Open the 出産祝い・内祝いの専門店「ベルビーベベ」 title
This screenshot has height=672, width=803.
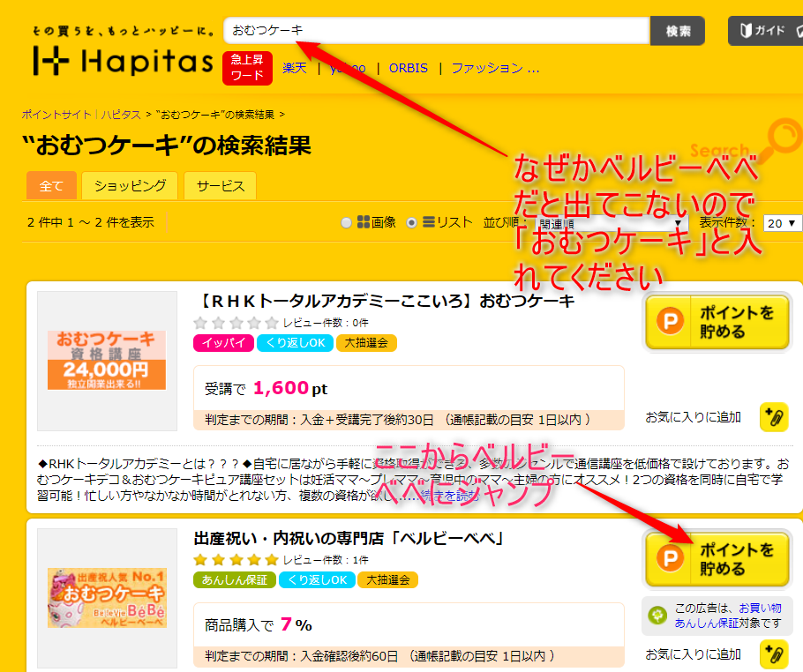[x=349, y=539]
